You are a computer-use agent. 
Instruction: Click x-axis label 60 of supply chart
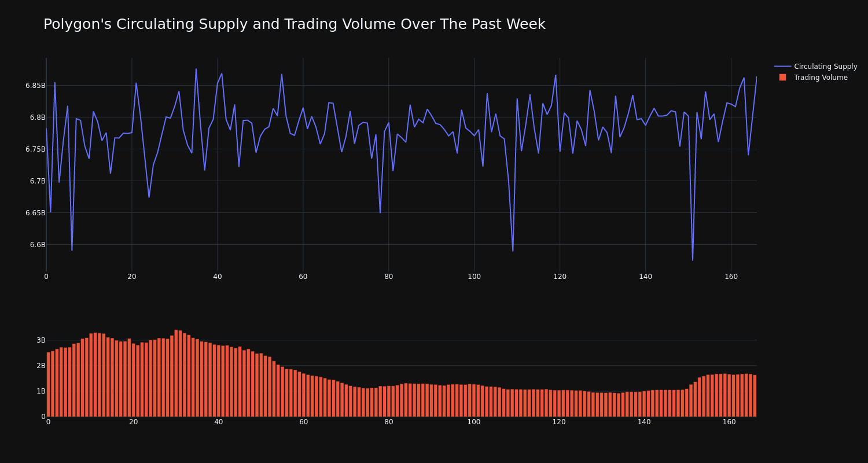point(303,277)
